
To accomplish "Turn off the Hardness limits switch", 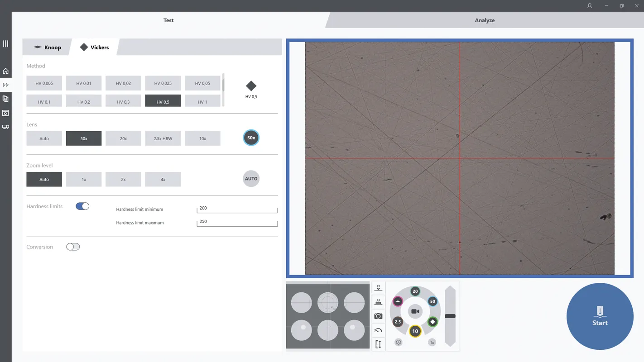I will pyautogui.click(x=82, y=206).
